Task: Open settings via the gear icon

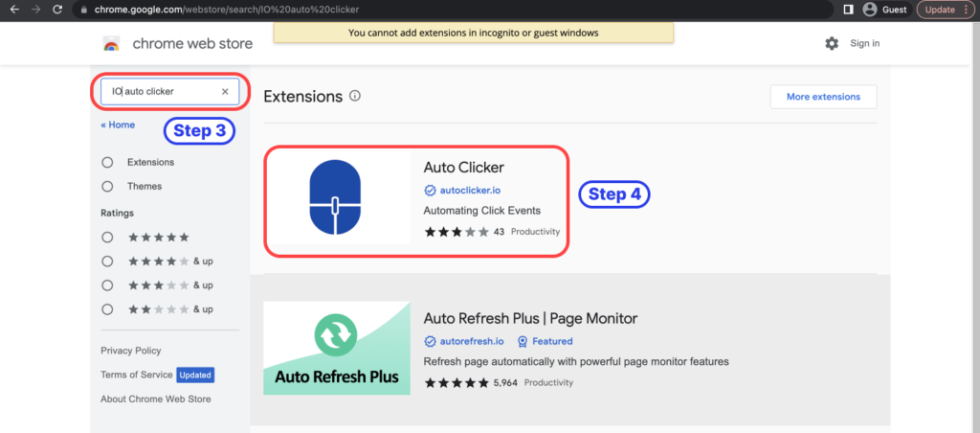Action: 832,43
